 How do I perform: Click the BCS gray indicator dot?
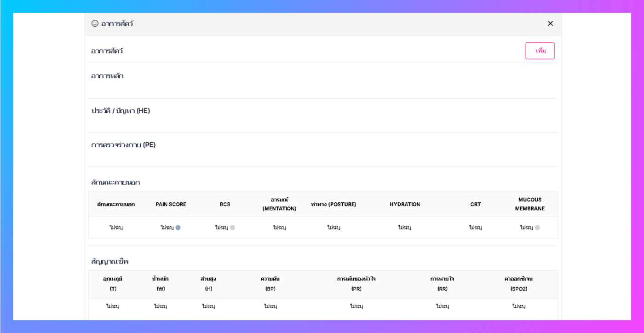coord(232,228)
